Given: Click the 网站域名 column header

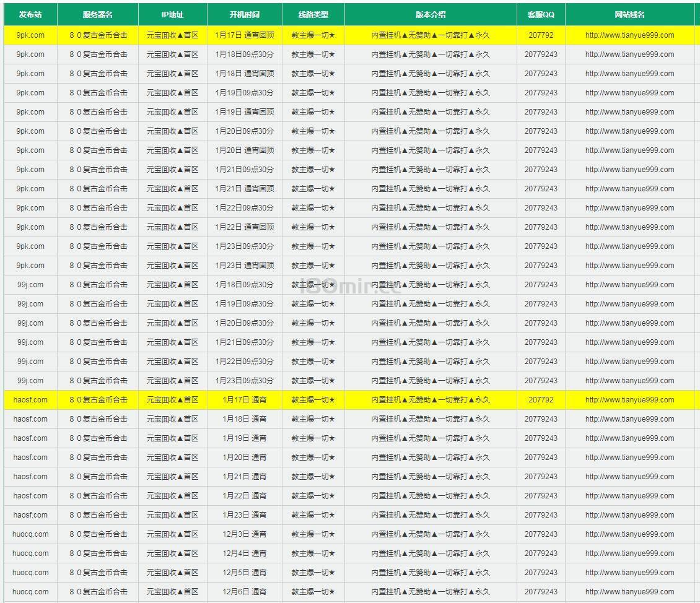Looking at the screenshot, I should [629, 15].
